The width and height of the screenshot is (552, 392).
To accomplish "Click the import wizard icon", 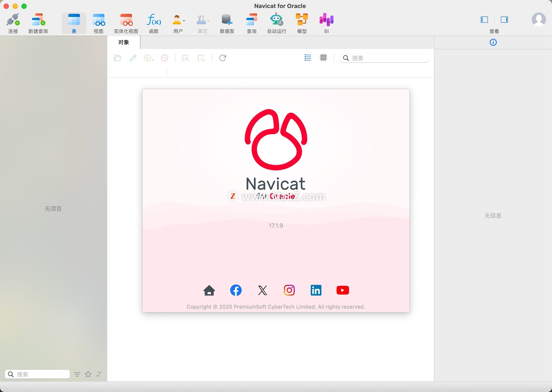I will (x=186, y=58).
